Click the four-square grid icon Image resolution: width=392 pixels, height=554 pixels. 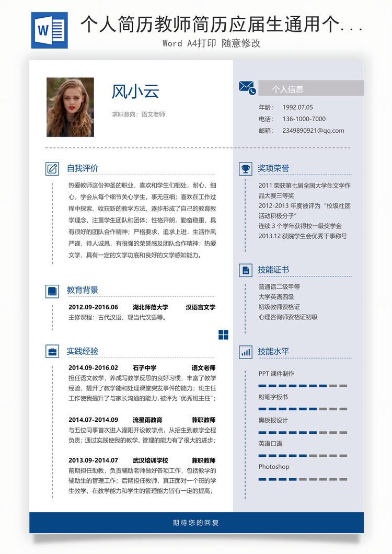point(223,334)
